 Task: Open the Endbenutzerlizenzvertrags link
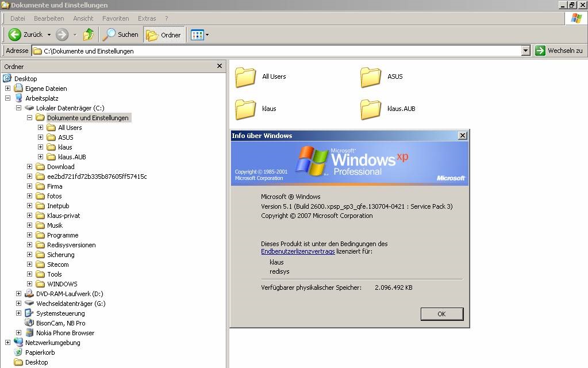point(298,251)
